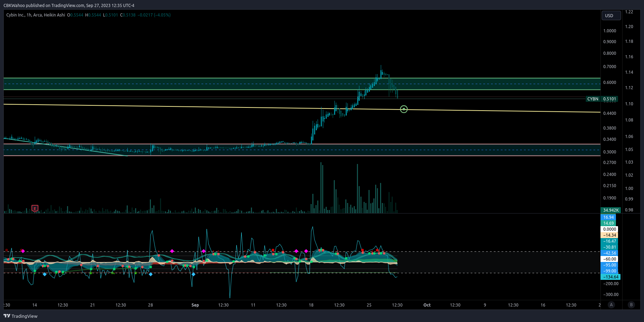Click the 1.10 right scale label
This screenshot has height=322, width=644.
[629, 104]
